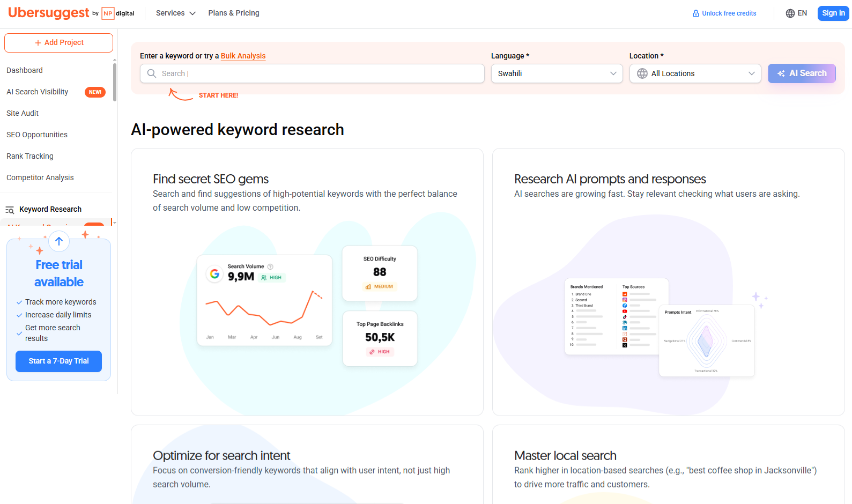The width and height of the screenshot is (852, 504).
Task: Click the Prompts Intent radar chart
Action: click(x=706, y=340)
